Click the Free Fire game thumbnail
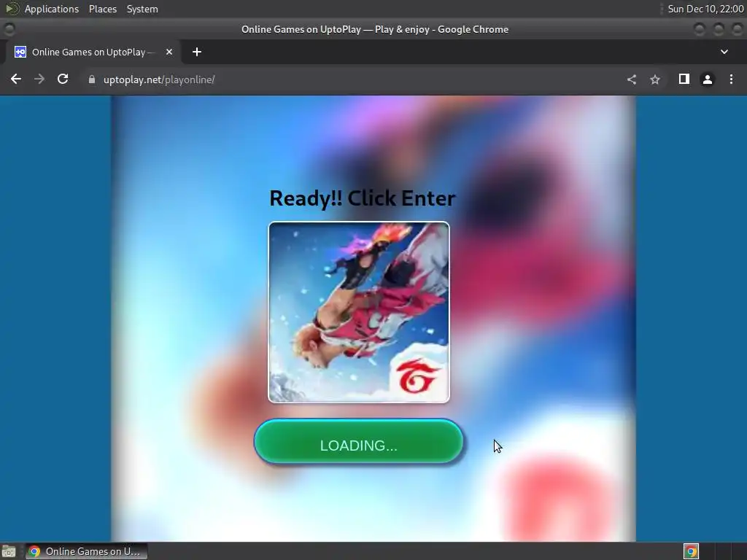This screenshot has height=560, width=747. [359, 312]
